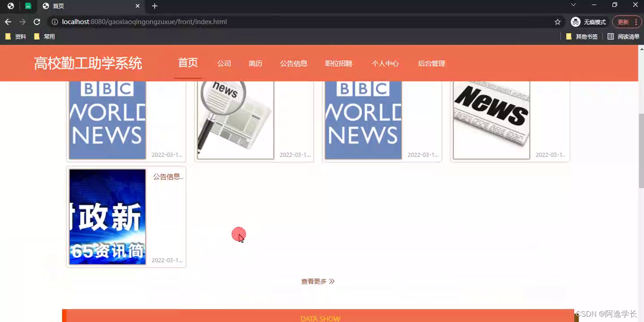Viewport: 644px width, 322px height.
Task: Select the 首页 browser tab
Action: (x=91, y=6)
